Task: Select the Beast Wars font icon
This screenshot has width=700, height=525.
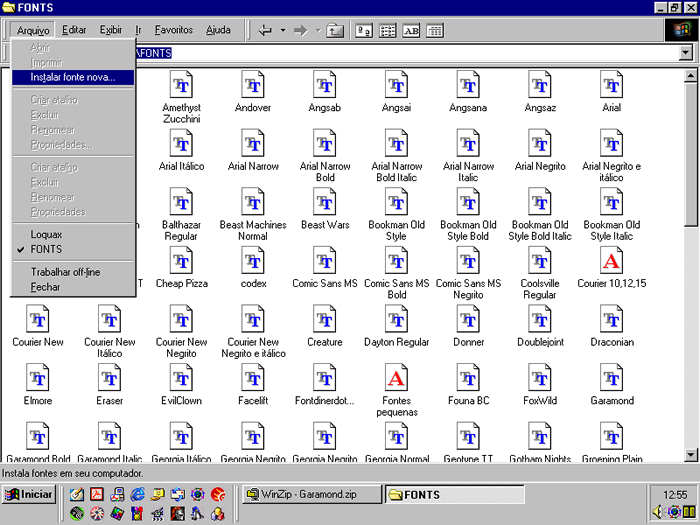Action: pyautogui.click(x=325, y=202)
